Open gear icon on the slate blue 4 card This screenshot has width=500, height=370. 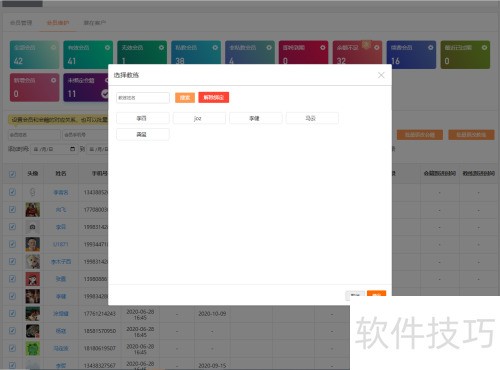point(269,48)
